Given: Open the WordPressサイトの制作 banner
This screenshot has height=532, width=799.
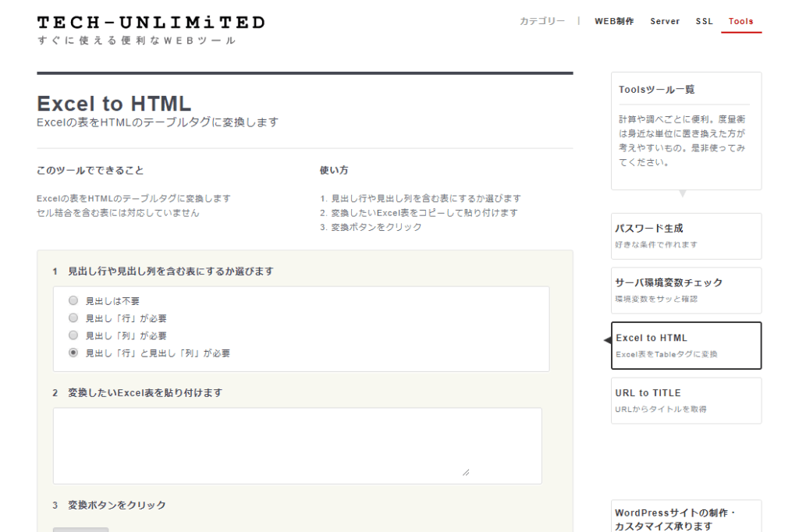Looking at the screenshot, I should 686,517.
